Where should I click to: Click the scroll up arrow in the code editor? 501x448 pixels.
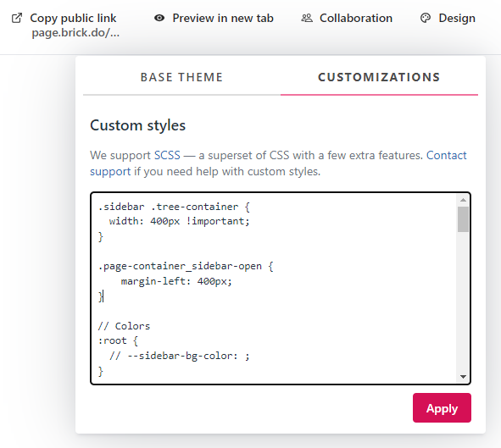click(463, 200)
